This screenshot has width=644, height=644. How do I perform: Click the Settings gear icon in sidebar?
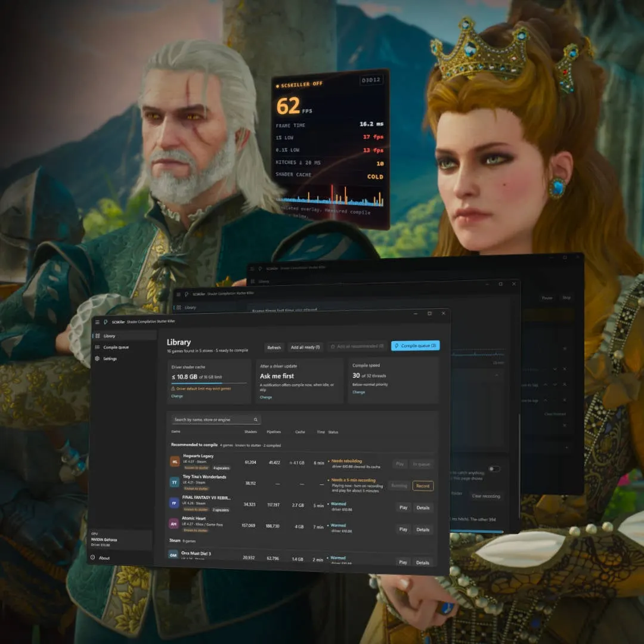(97, 358)
